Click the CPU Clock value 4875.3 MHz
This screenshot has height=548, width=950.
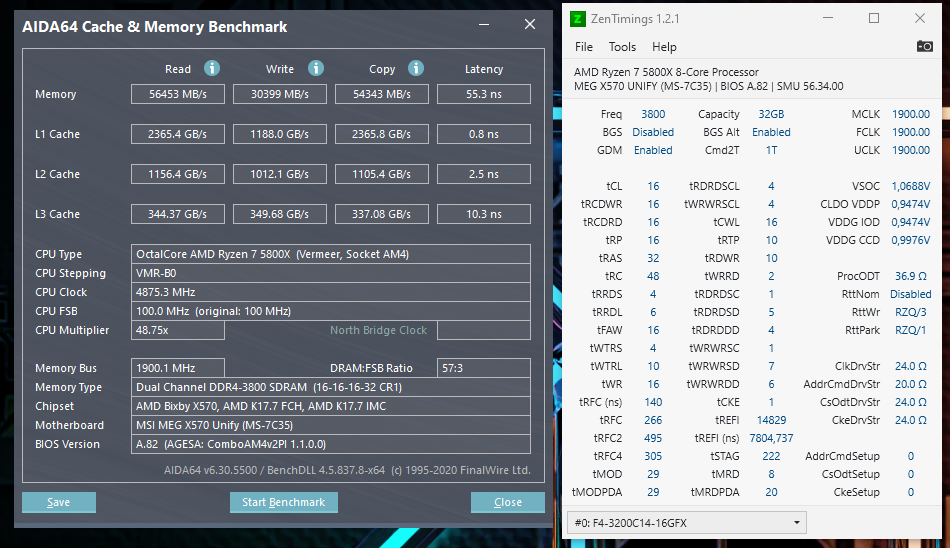click(x=331, y=292)
